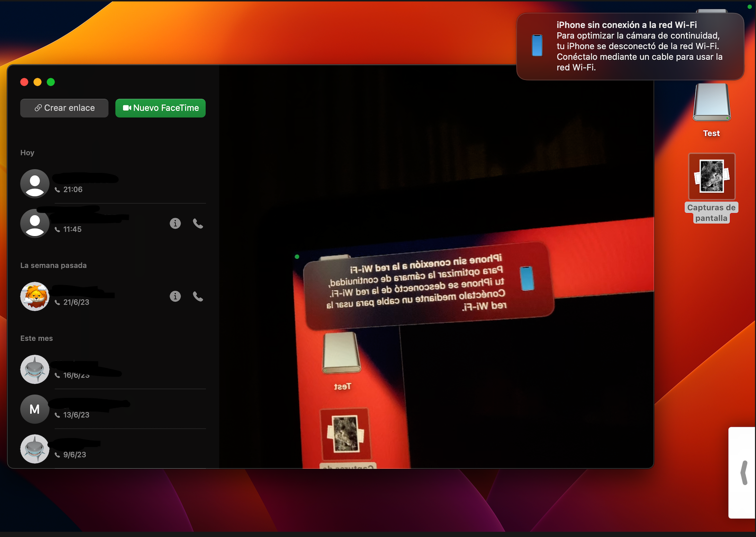Click the FaceTime camera preview area
This screenshot has width=756, height=537.
[x=436, y=267]
